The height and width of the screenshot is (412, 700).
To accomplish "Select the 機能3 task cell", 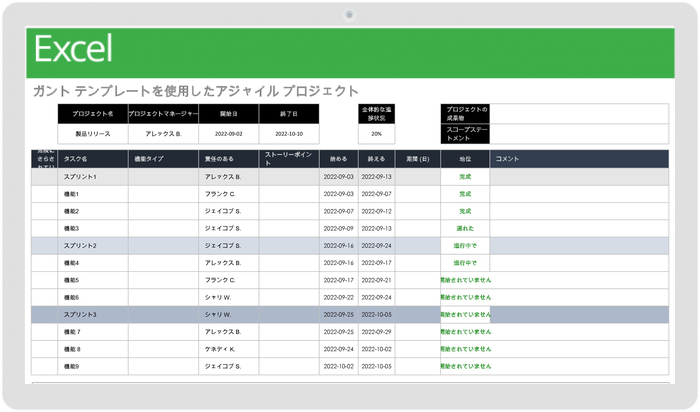I will click(93, 229).
